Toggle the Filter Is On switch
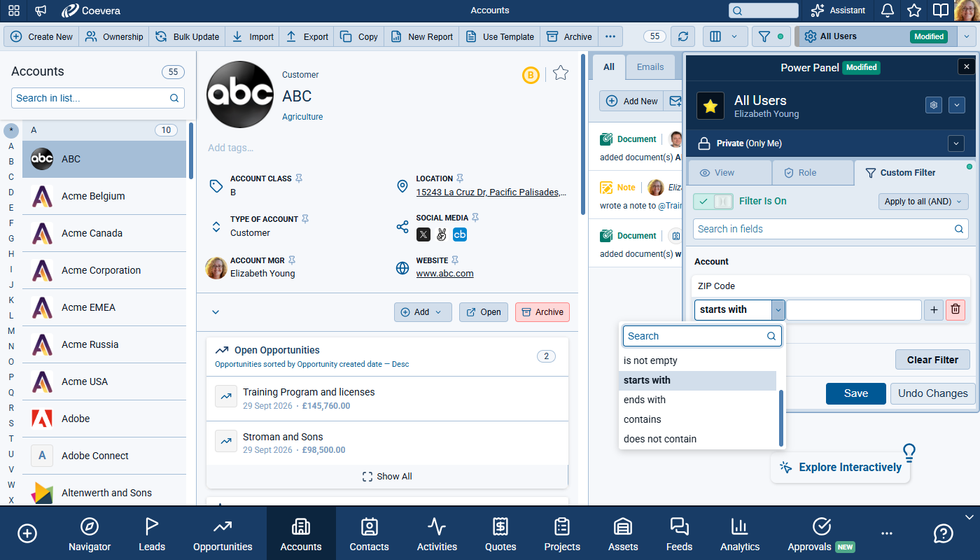 (x=713, y=202)
